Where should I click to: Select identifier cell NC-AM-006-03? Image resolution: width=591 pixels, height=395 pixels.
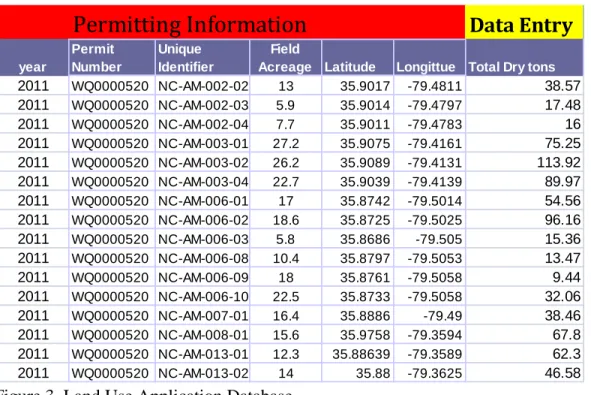pyautogui.click(x=202, y=239)
